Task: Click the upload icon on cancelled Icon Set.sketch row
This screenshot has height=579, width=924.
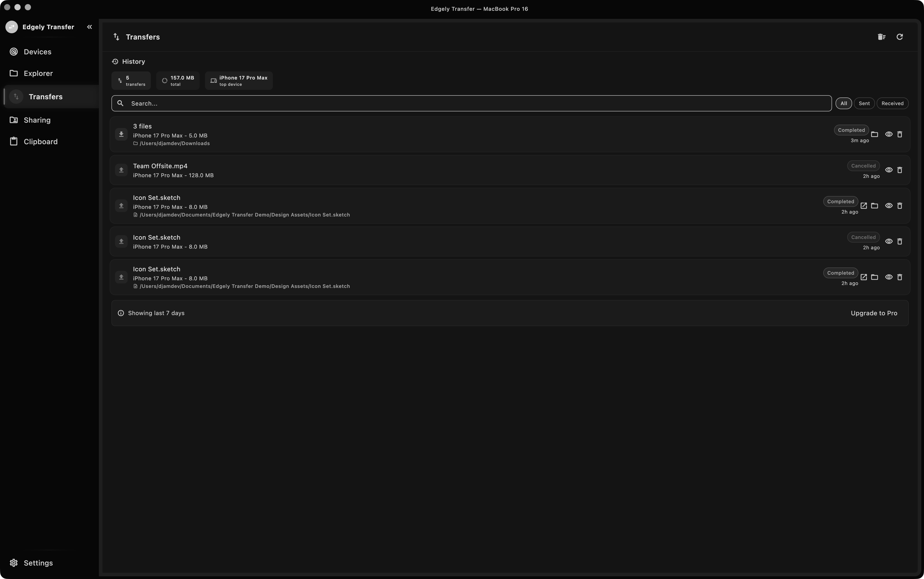Action: 121,241
